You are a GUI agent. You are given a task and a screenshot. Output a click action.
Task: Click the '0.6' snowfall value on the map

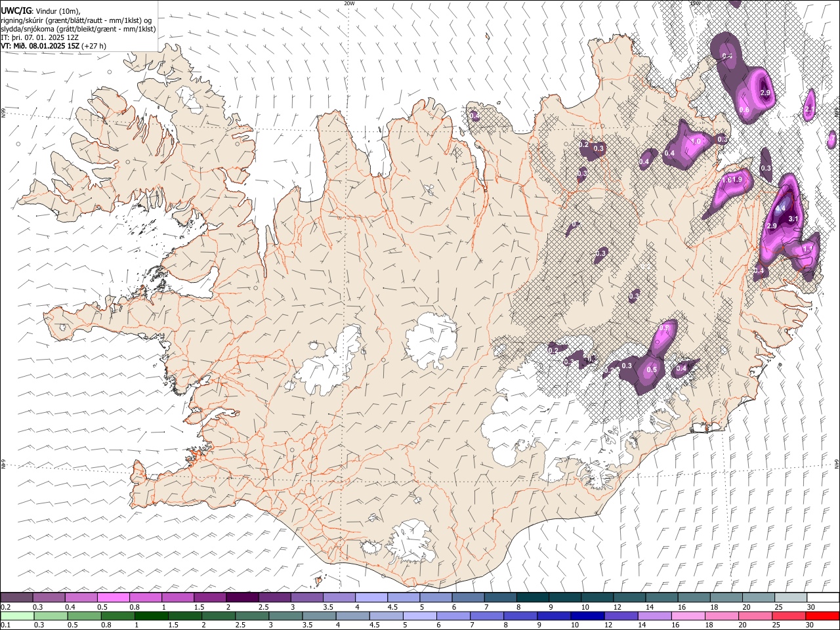pyautogui.click(x=744, y=110)
